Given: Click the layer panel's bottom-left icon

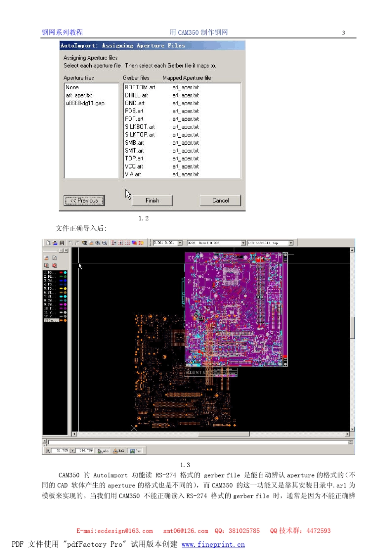Looking at the screenshot, I should [47, 265].
